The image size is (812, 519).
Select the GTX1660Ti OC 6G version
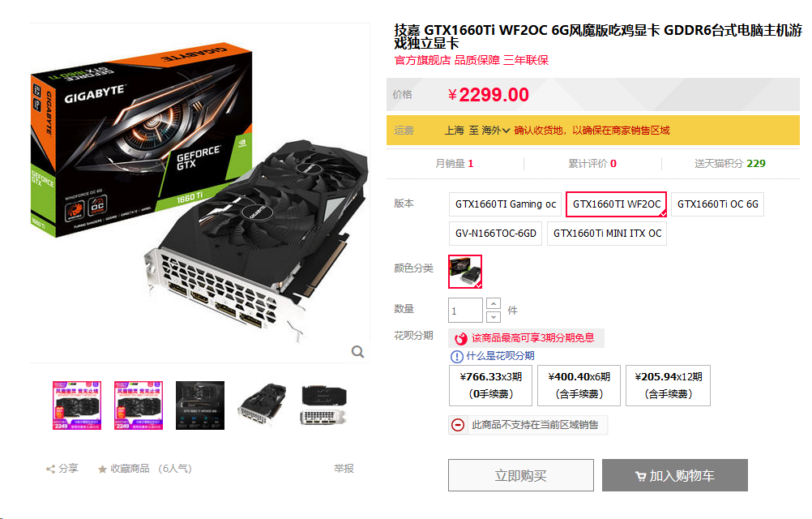pos(717,204)
